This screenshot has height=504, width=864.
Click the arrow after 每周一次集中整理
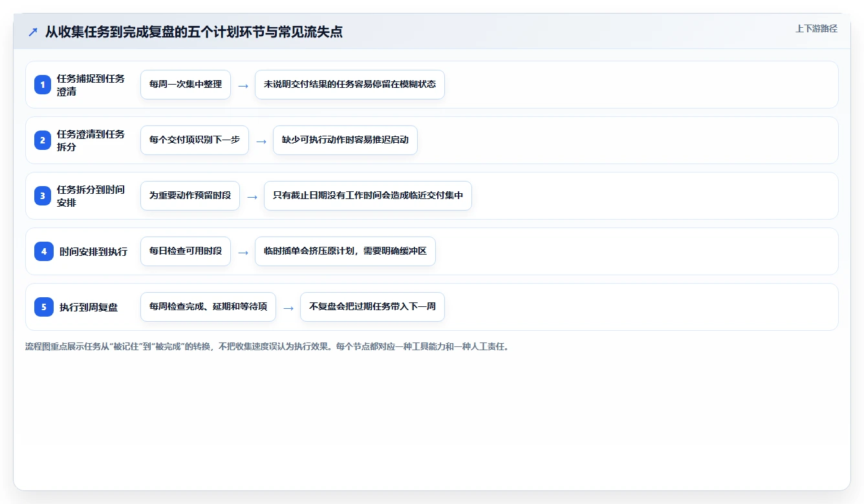tap(243, 85)
